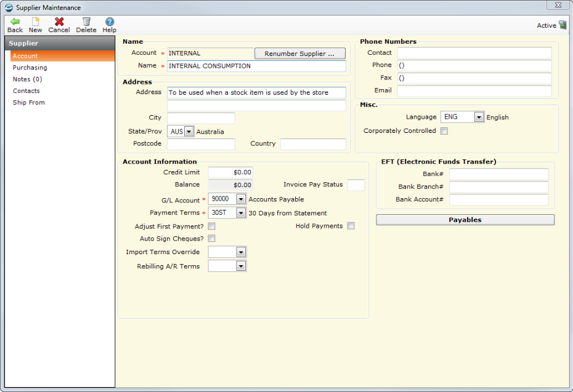Expand the Language dropdown
Viewport: 573px width, 392px height.
(479, 117)
